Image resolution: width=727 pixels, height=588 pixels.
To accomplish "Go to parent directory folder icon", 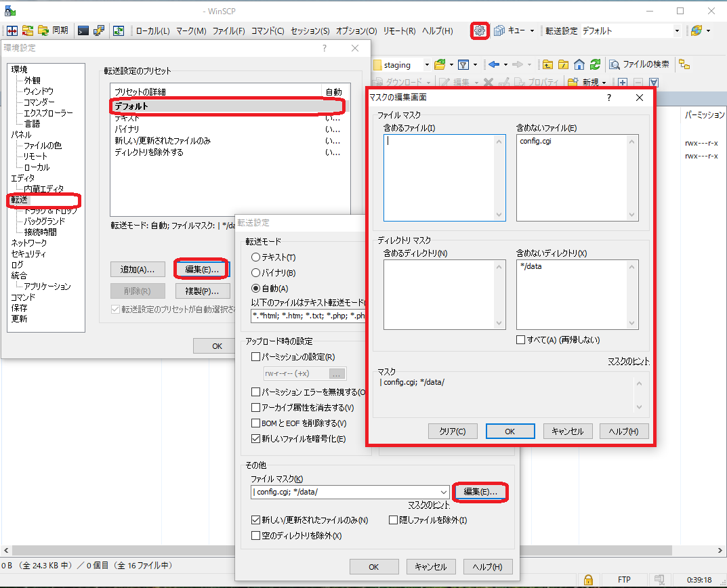I will coord(547,64).
